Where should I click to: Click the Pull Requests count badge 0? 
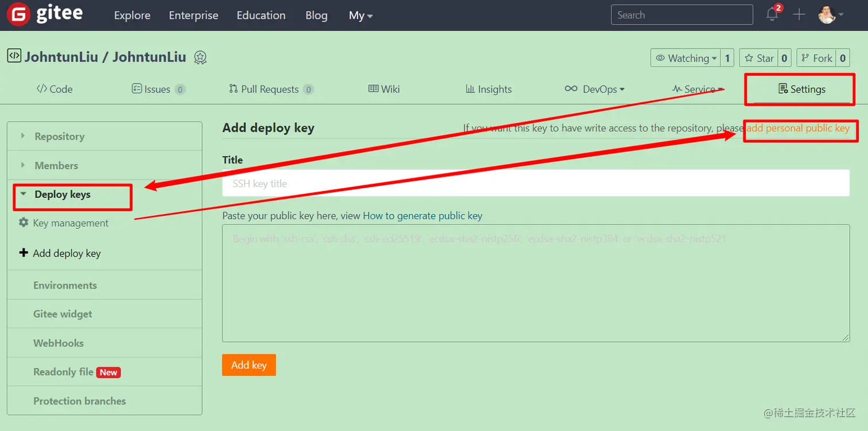(308, 90)
